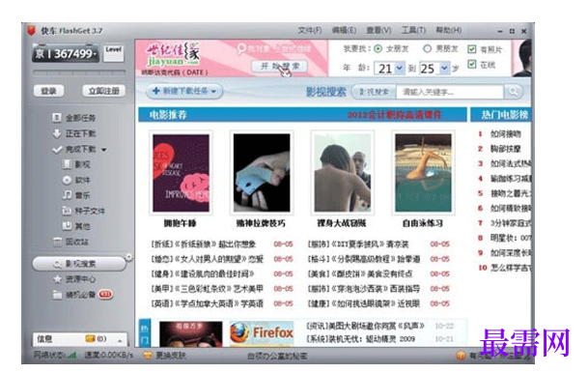The height and width of the screenshot is (373, 588).
Task: Open the 胸部按摩 hot movie link
Action: point(506,149)
